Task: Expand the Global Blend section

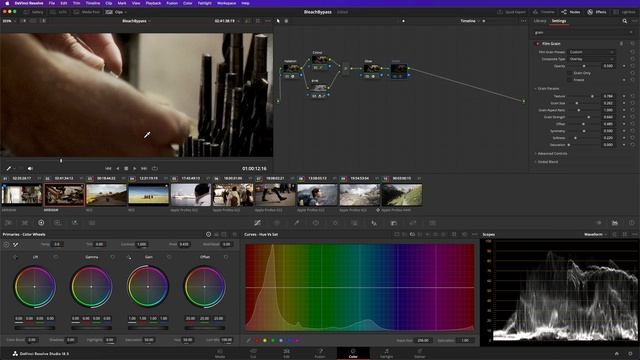Action: coord(547,162)
